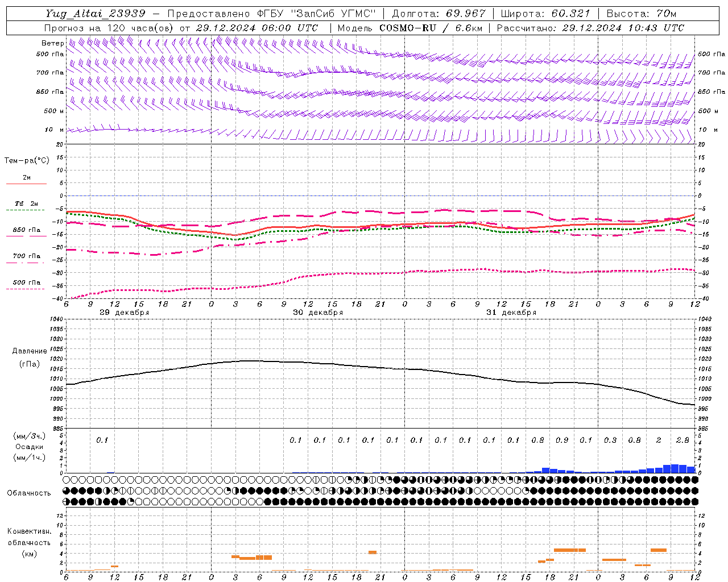
Task: Click the (мм/1ч.) unit label
Action: 30,458
